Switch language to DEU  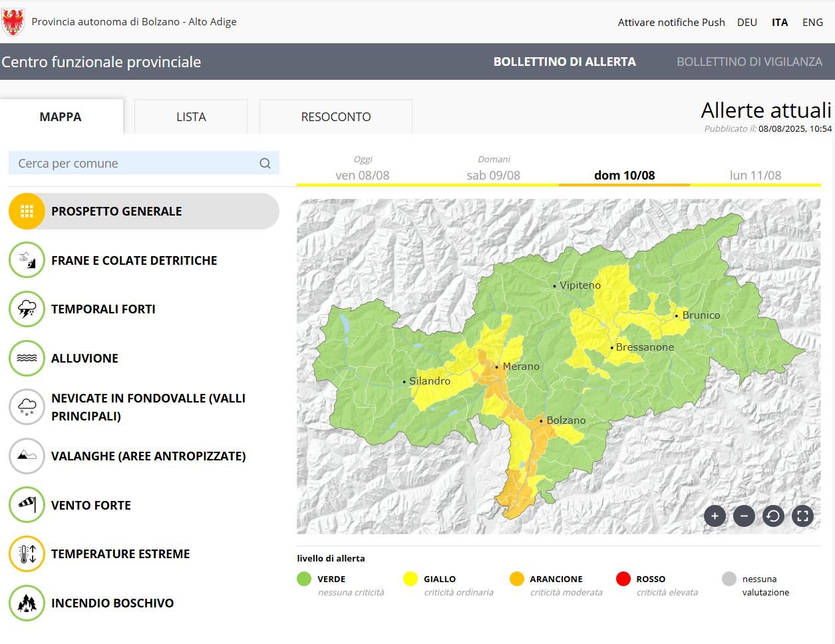tap(747, 22)
